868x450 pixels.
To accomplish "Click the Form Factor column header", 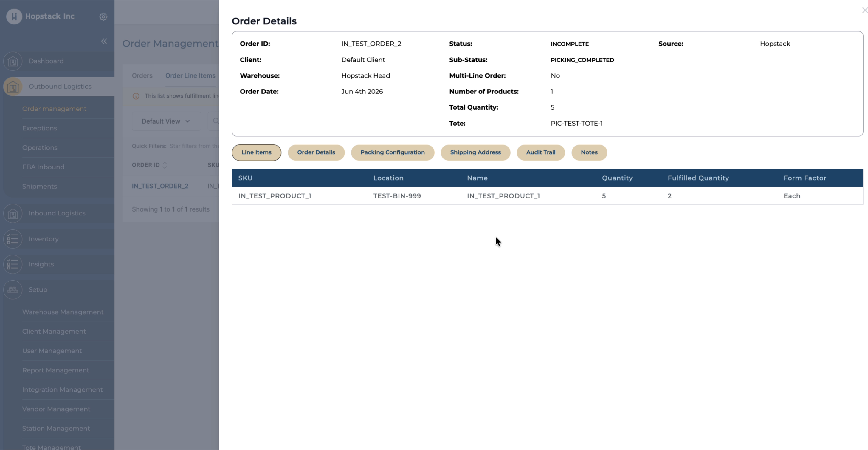I will point(805,178).
